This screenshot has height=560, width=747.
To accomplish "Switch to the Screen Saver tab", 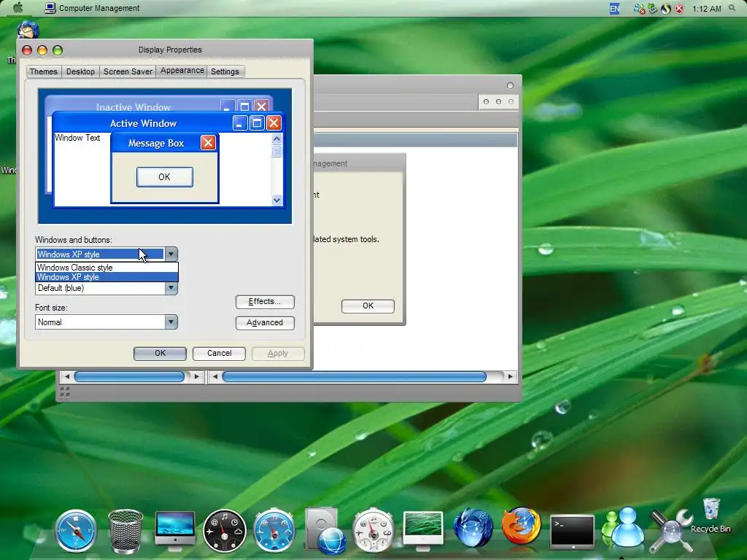I will tap(128, 71).
